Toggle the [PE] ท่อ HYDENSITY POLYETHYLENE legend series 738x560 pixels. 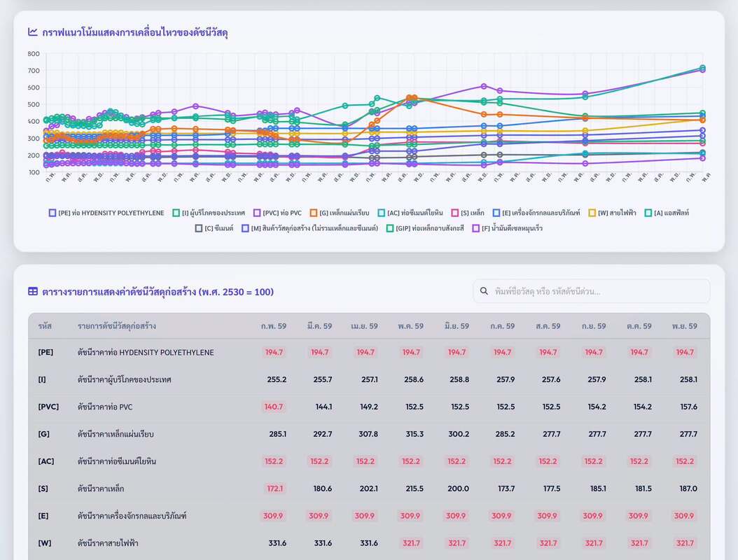106,213
